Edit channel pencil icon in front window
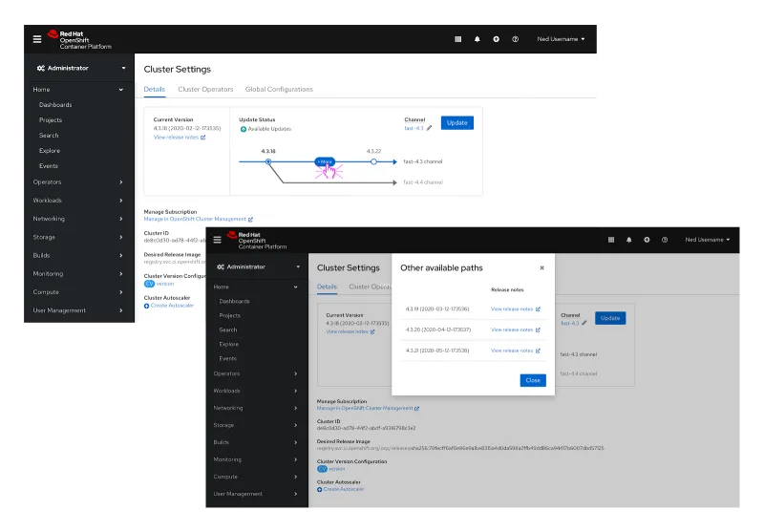 tap(584, 323)
